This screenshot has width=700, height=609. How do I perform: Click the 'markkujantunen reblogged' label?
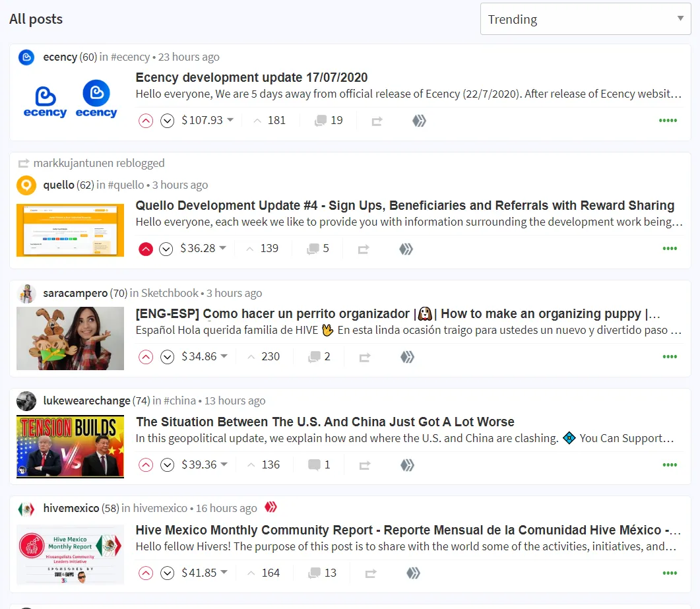tap(99, 163)
